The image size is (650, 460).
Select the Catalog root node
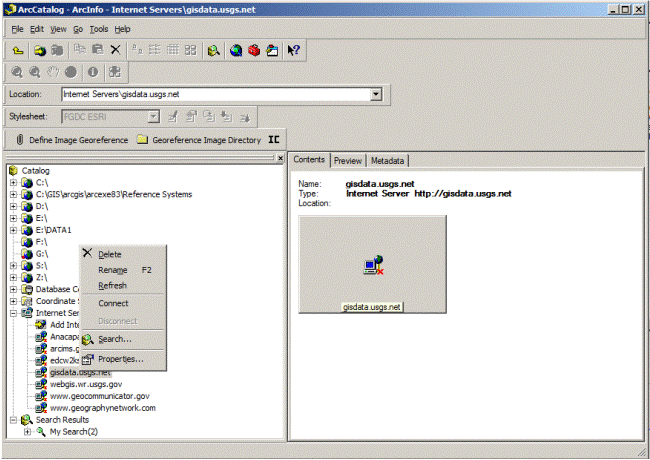click(35, 171)
